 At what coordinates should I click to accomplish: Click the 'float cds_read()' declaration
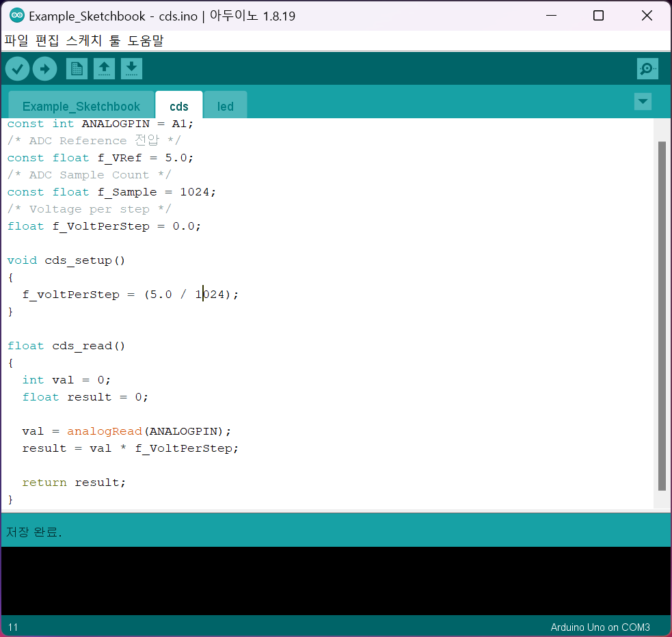click(66, 346)
